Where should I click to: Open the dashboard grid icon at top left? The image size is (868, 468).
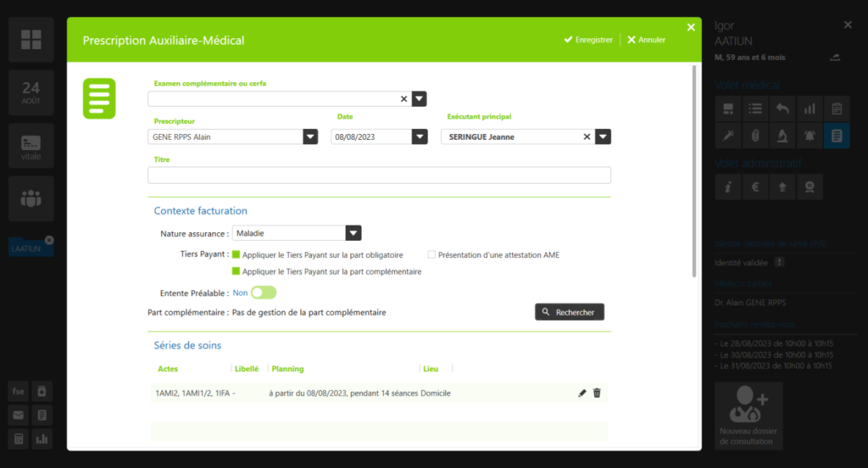click(x=31, y=39)
